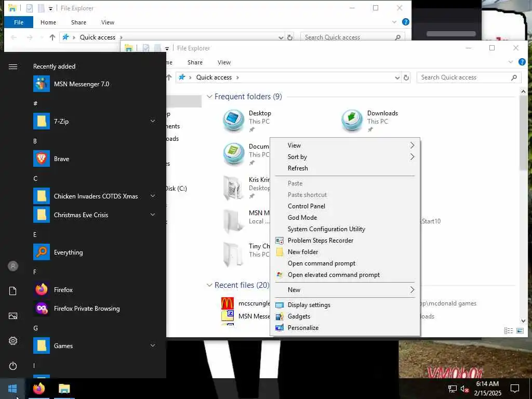This screenshot has width=532, height=399.
Task: Launch Firefox from Start menu list
Action: pos(95,289)
